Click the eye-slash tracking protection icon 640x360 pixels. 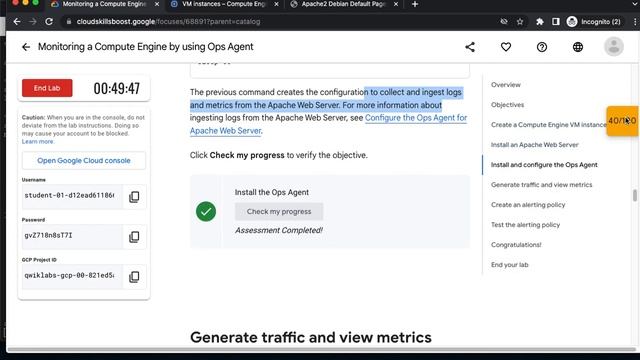point(504,22)
